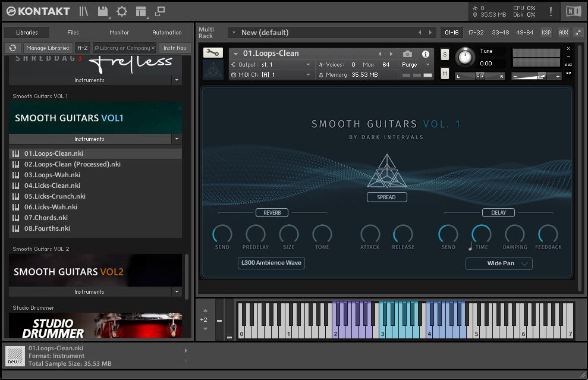Expand Smooth Guitars VOL1 Instruments dropdown arrow
The width and height of the screenshot is (588, 380).
point(177,139)
